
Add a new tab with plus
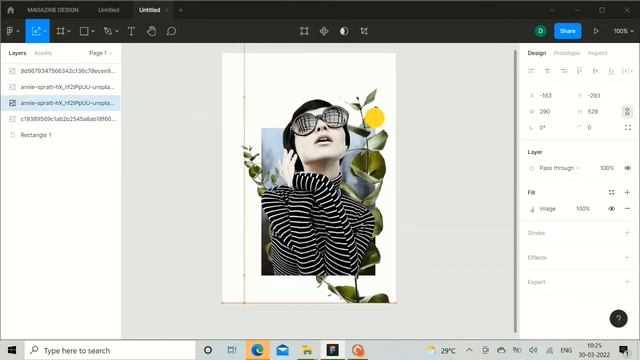tap(180, 10)
